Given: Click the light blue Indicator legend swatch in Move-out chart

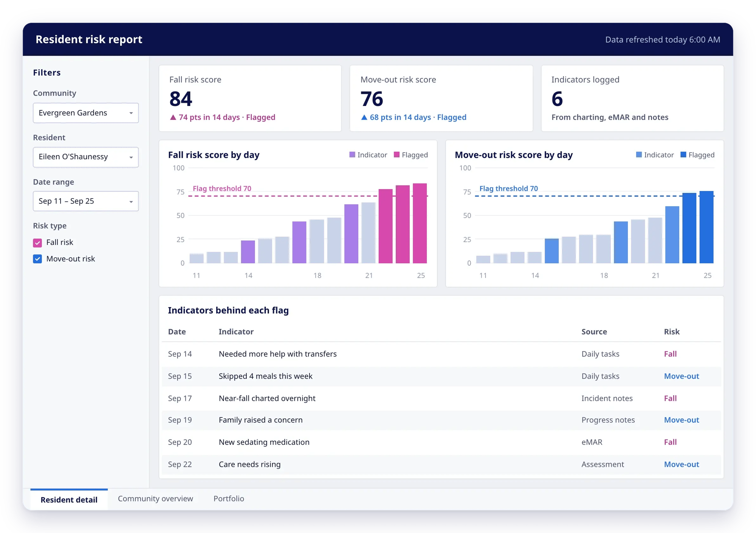Looking at the screenshot, I should click(x=639, y=155).
